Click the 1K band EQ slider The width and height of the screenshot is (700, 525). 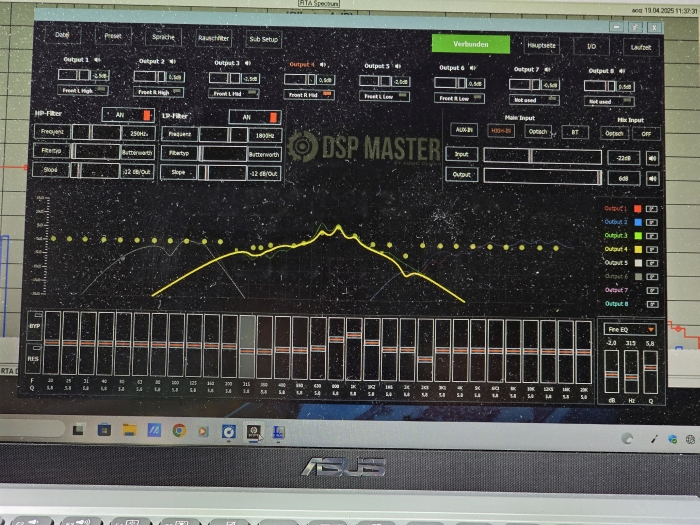(353, 345)
